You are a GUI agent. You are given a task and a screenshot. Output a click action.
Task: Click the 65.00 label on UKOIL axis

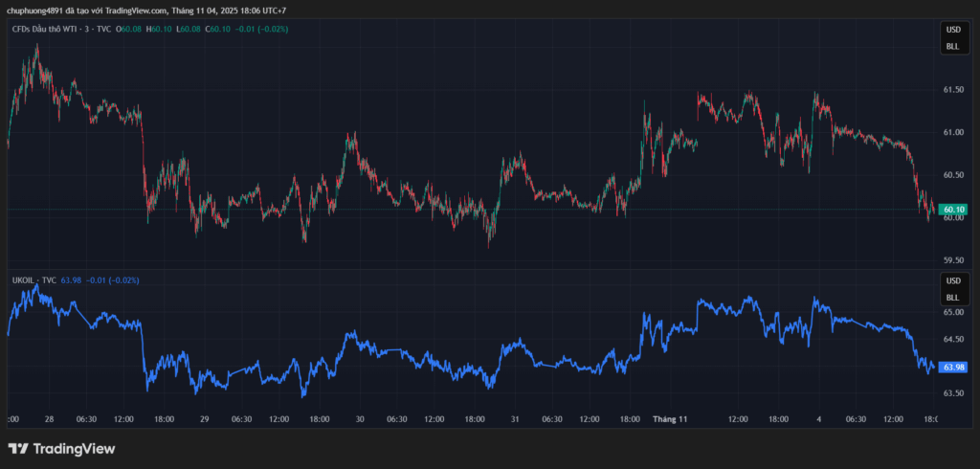(x=953, y=312)
